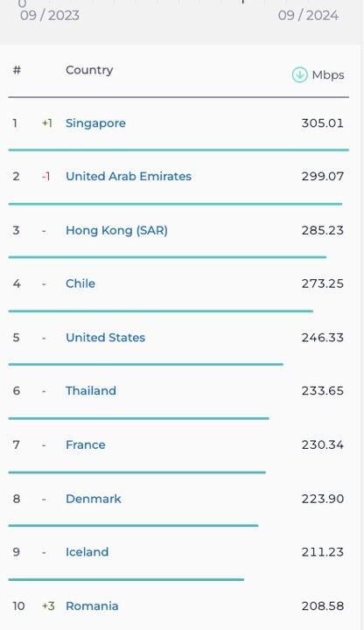Open the Hong Kong (SAR) link
Screen dimensions: 364x630
pos(116,231)
